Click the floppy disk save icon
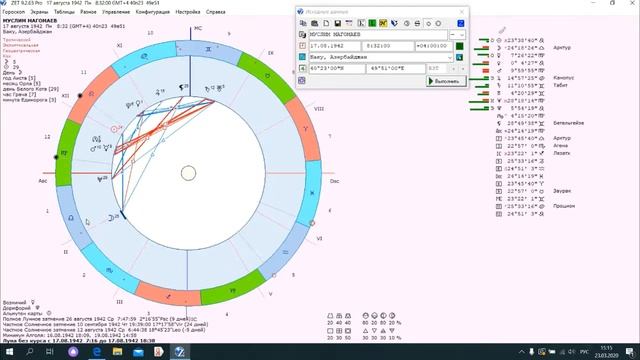 (x=338, y=24)
